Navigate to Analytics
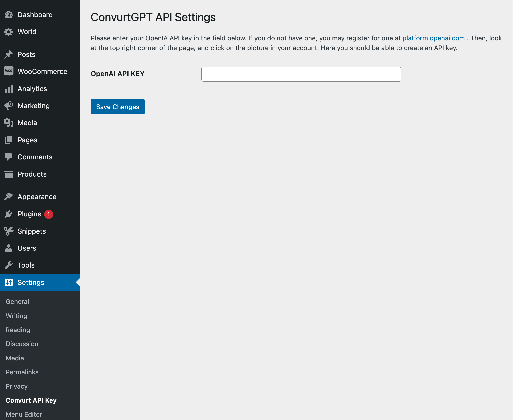 point(40,89)
